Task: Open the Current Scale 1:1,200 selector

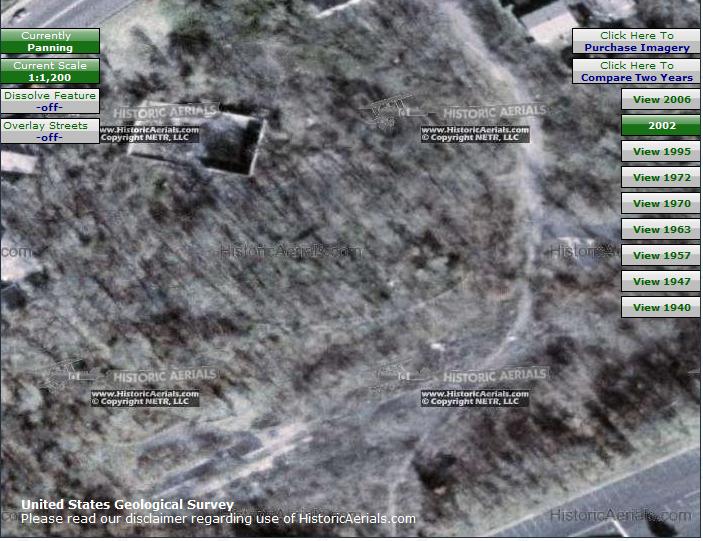Action: point(50,71)
